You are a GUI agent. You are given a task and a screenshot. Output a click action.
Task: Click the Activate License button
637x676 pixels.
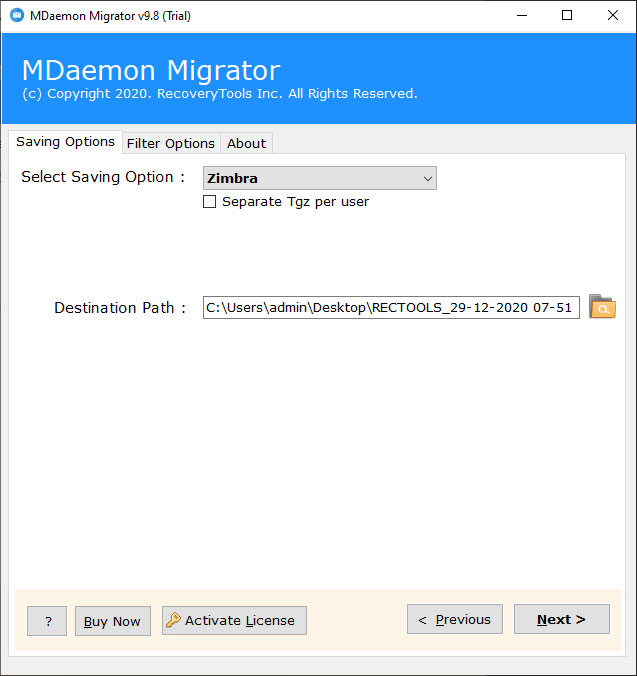tap(234, 620)
